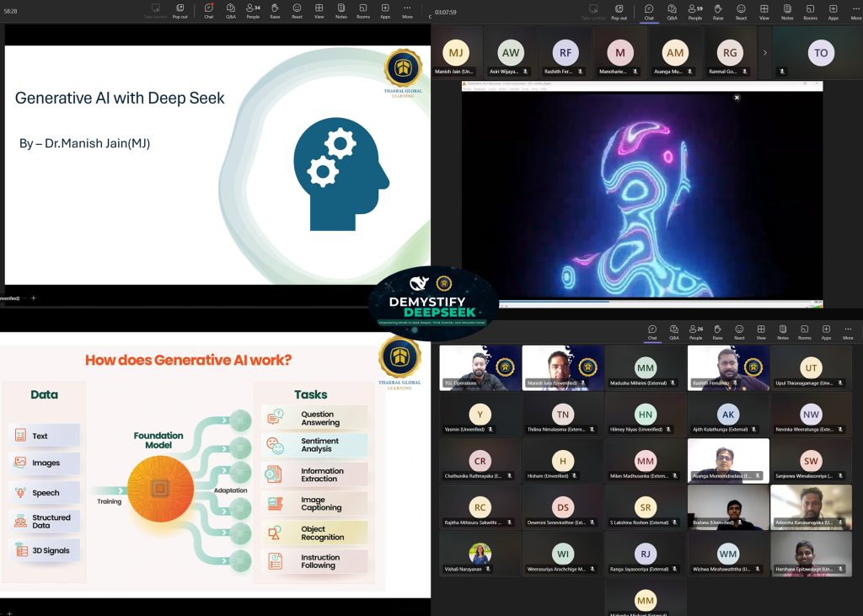
Task: Change the meeting layout via View
Action: [764, 14]
